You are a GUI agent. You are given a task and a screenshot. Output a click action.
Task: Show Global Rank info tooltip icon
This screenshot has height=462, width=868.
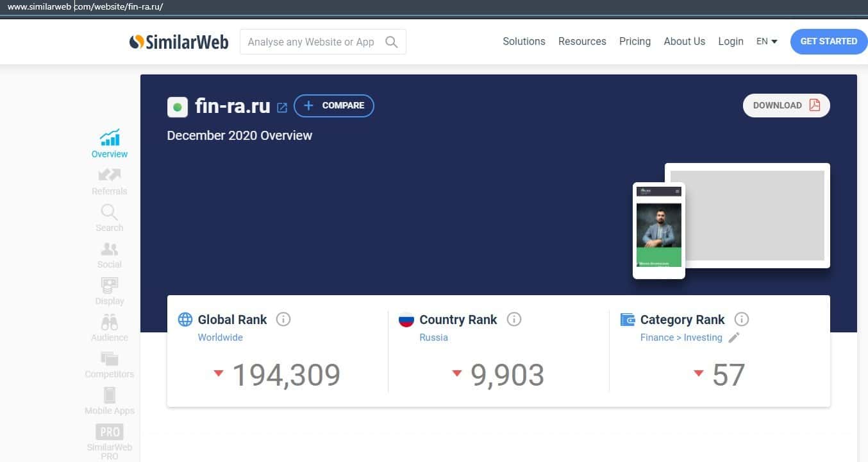[x=283, y=319]
